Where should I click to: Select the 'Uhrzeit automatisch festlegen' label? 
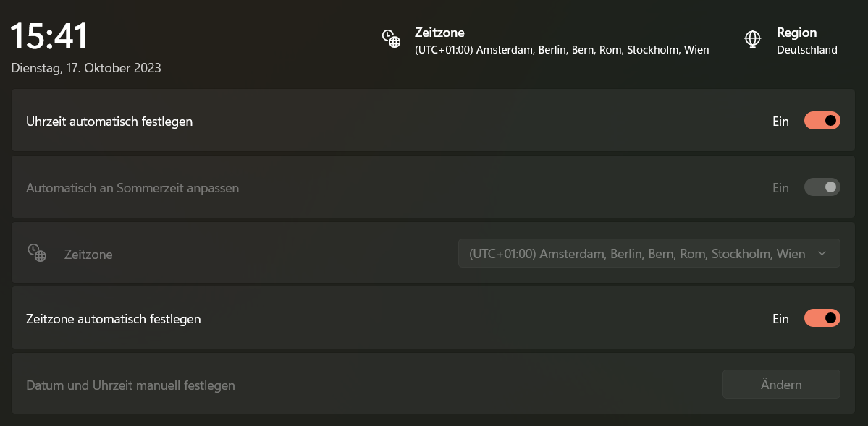(x=109, y=122)
